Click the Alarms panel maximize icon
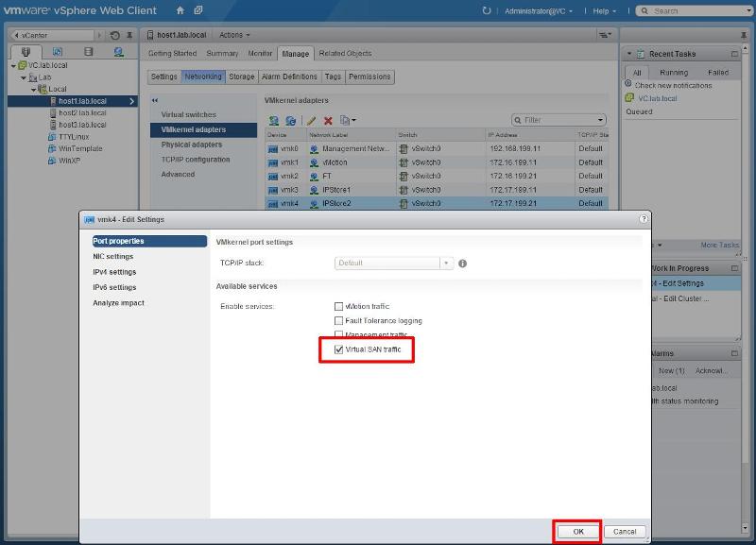The width and height of the screenshot is (756, 545). 734,353
